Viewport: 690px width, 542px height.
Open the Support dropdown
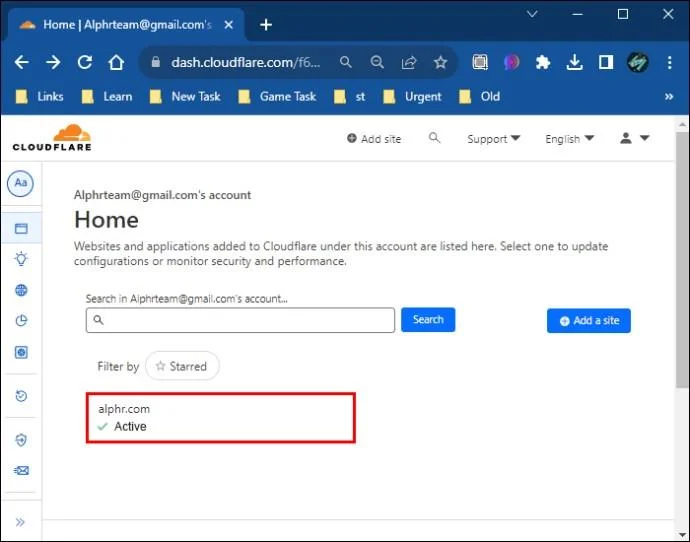click(493, 139)
